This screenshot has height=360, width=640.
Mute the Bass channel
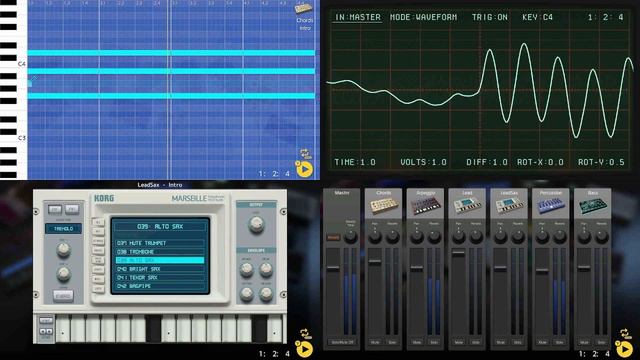[584, 342]
